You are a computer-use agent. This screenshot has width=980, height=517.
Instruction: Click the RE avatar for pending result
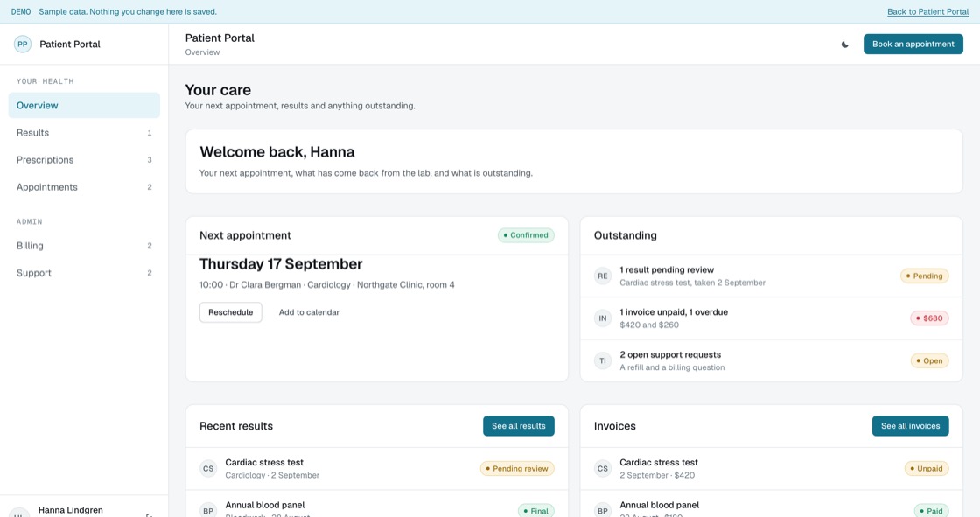pos(603,276)
